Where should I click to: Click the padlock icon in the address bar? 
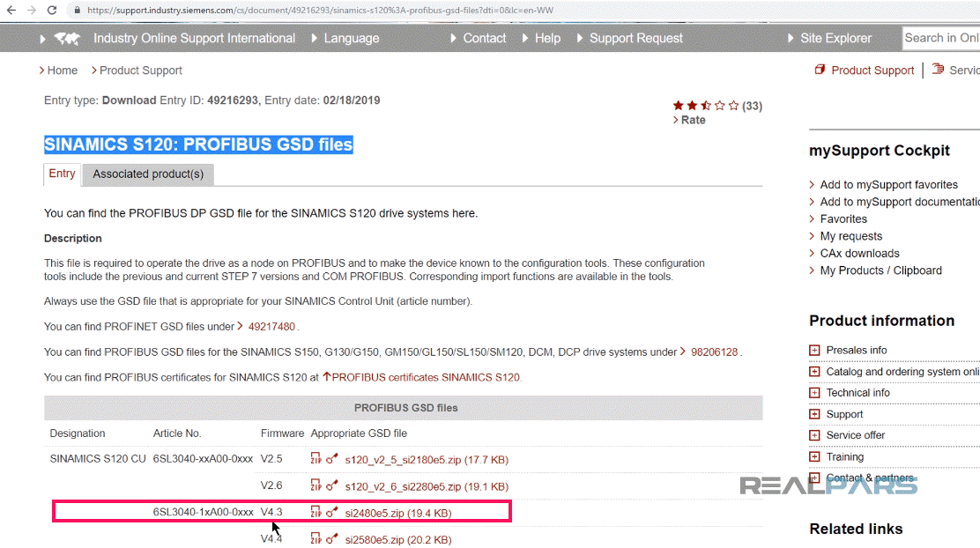[x=77, y=11]
